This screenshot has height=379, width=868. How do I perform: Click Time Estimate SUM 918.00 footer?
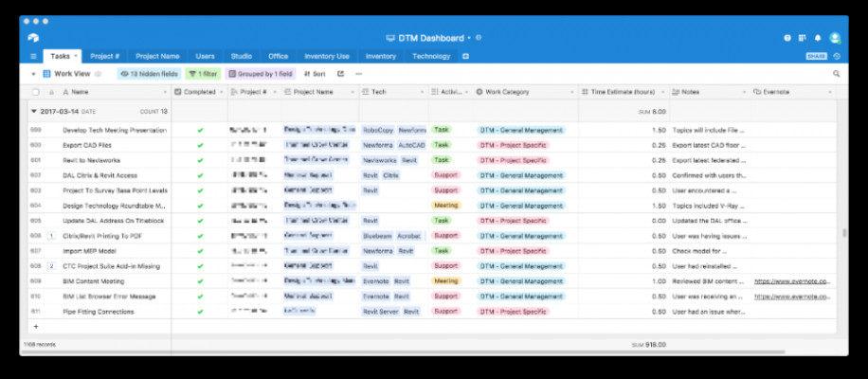tap(649, 345)
